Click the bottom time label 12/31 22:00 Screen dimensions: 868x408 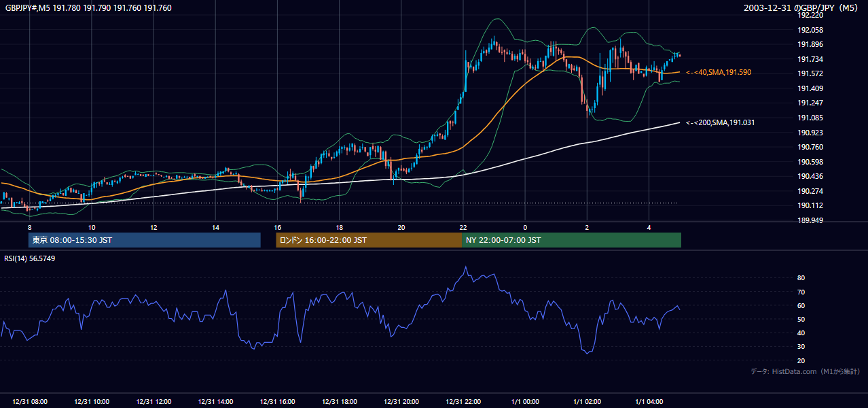coord(463,402)
